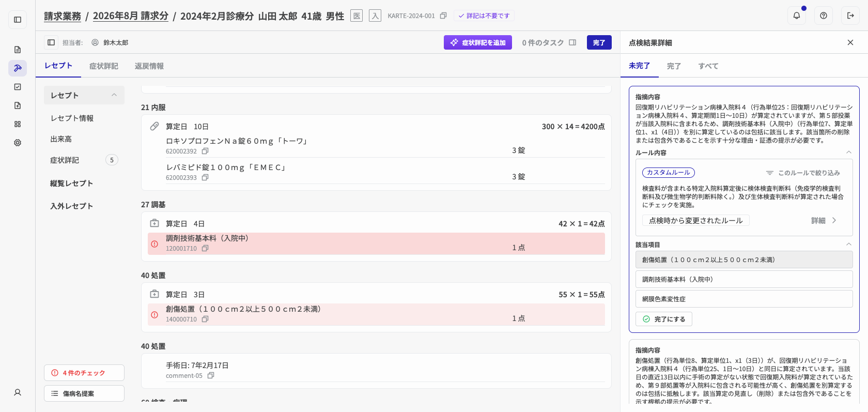This screenshot has width=868, height=412.
Task: Switch to the 症状詳記 tab
Action: (x=104, y=66)
